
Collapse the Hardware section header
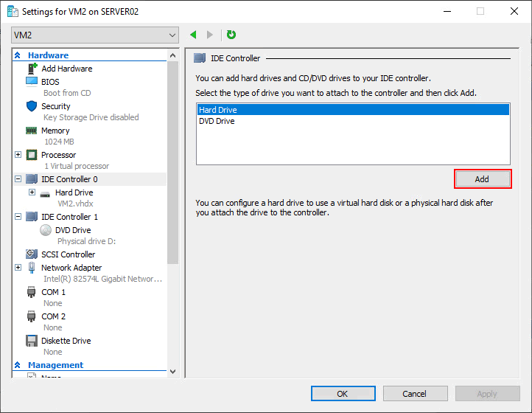(17, 55)
